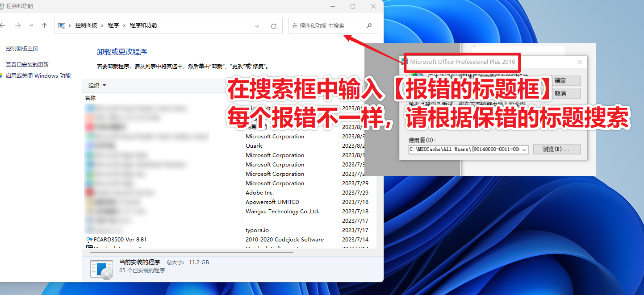
Task: Click the Control Panel icon in address bar
Action: (62, 26)
